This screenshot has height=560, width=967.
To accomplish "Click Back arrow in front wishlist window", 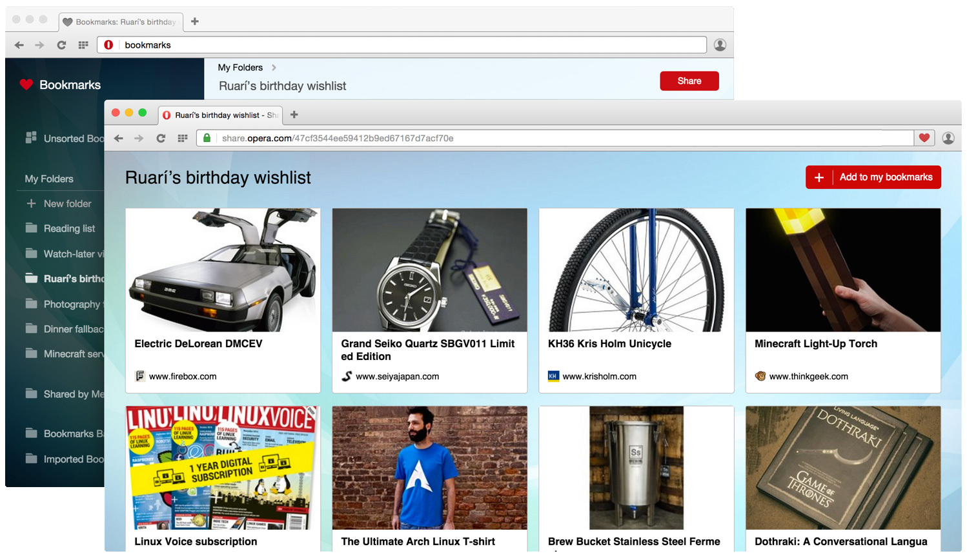I will tap(118, 138).
